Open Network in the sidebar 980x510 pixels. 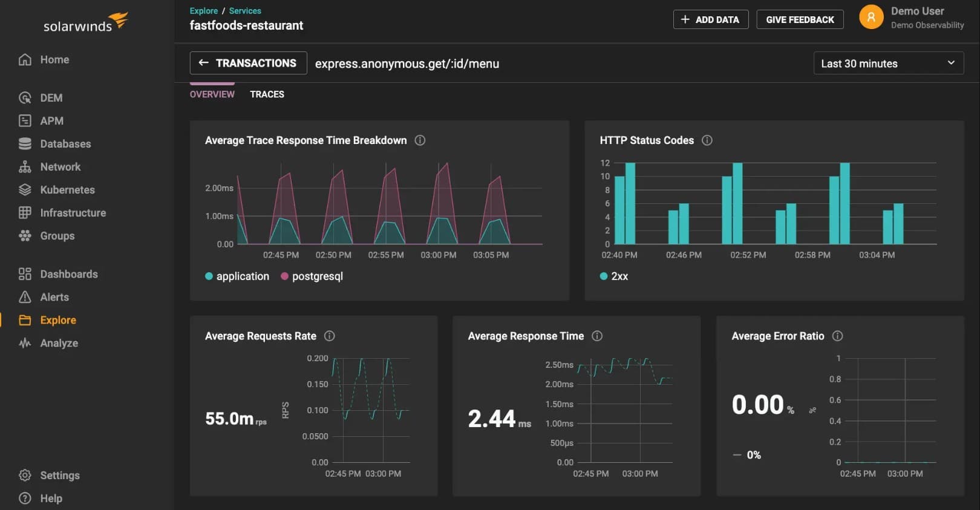[60, 166]
